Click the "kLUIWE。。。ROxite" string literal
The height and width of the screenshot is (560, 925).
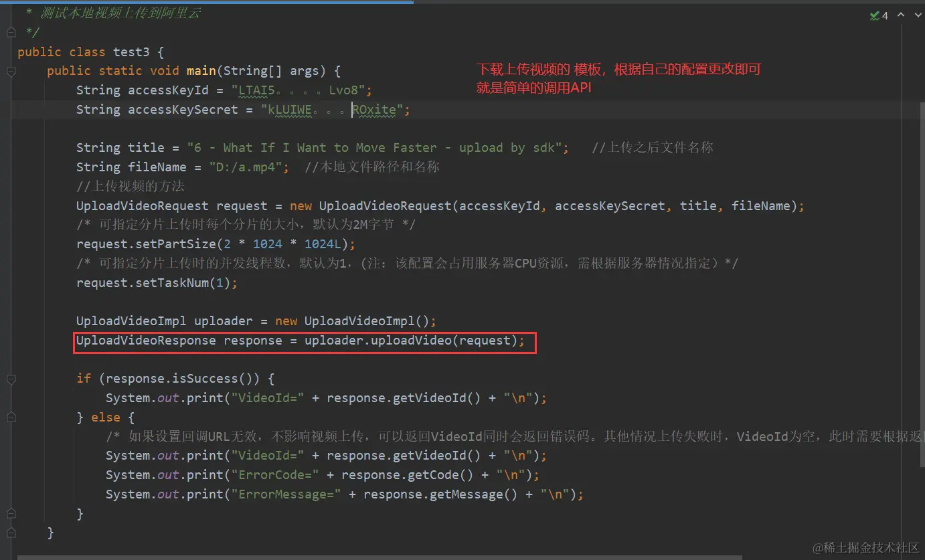pos(331,110)
